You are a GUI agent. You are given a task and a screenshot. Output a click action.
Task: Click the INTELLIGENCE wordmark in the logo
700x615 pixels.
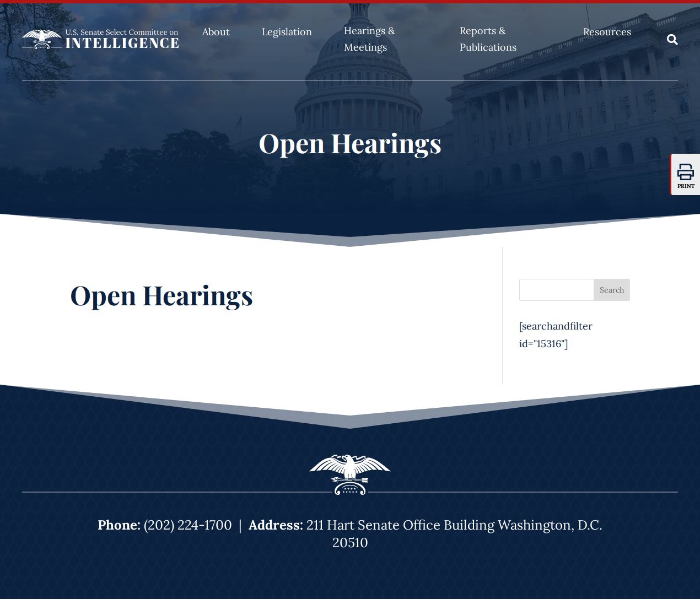122,44
